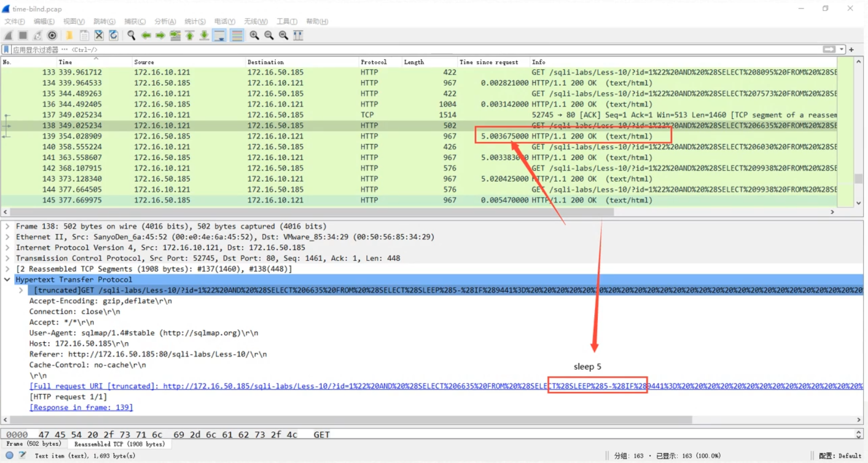Open capture file properties status icon
Screen dimensions: 868x463
click(23, 455)
